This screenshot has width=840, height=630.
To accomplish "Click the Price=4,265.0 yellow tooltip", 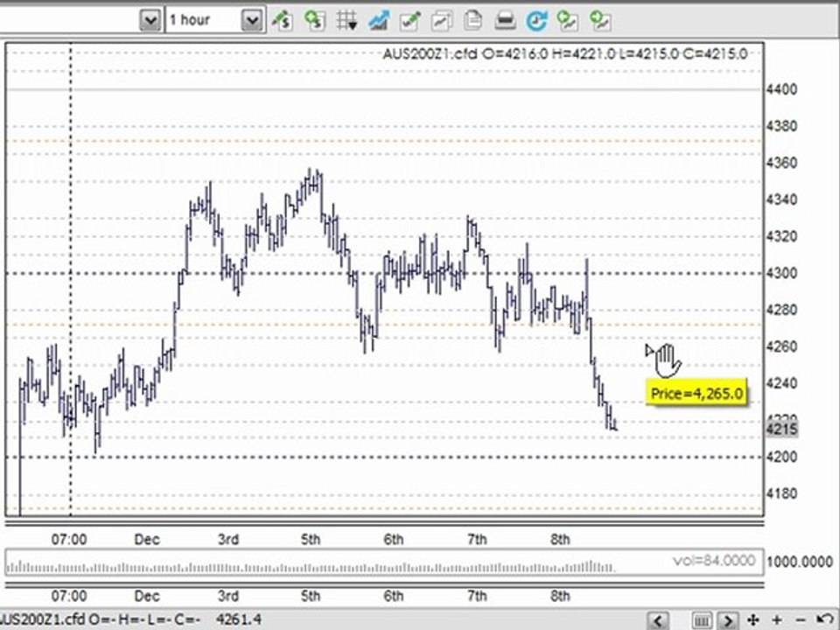I will click(696, 394).
